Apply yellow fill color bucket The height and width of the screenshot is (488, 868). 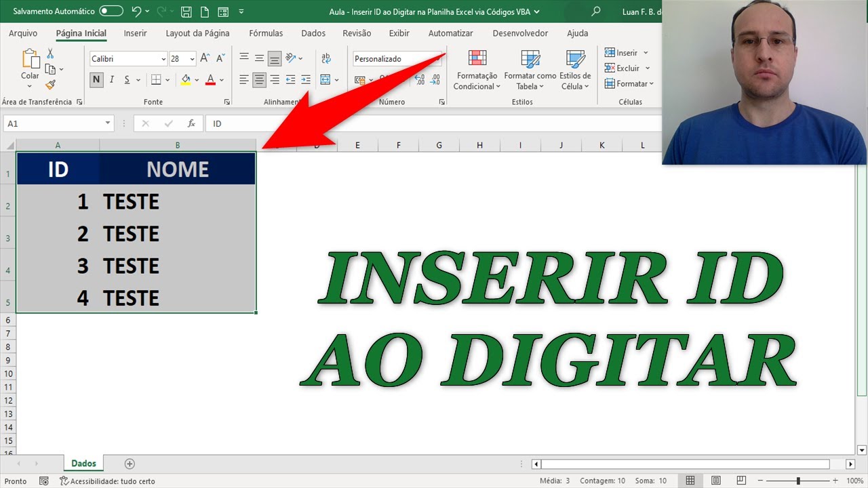point(186,79)
